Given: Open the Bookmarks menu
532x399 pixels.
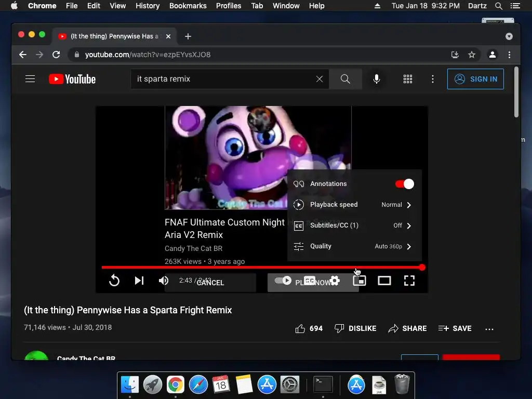Looking at the screenshot, I should (188, 6).
